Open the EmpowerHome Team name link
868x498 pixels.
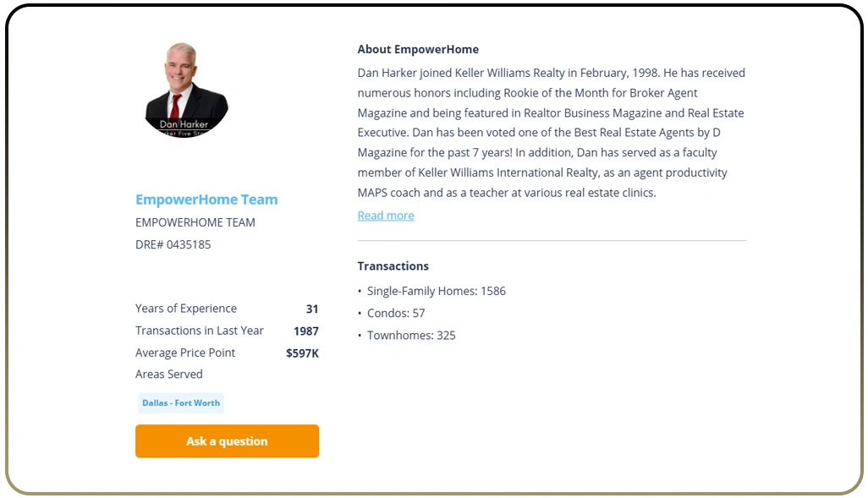(x=206, y=200)
